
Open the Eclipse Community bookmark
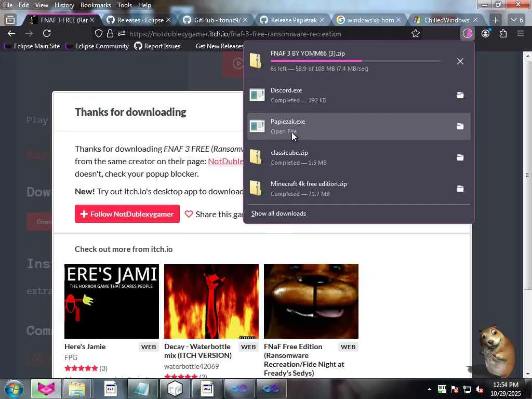pos(98,46)
